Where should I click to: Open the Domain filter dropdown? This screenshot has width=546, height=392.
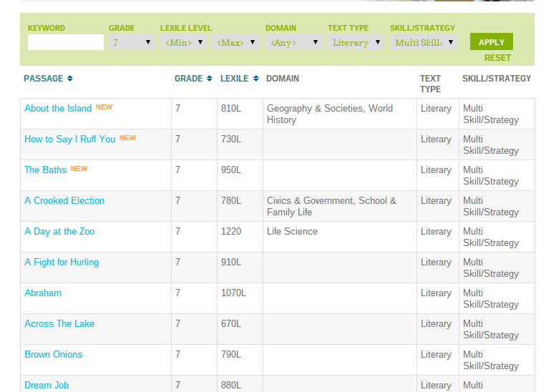[x=294, y=42]
